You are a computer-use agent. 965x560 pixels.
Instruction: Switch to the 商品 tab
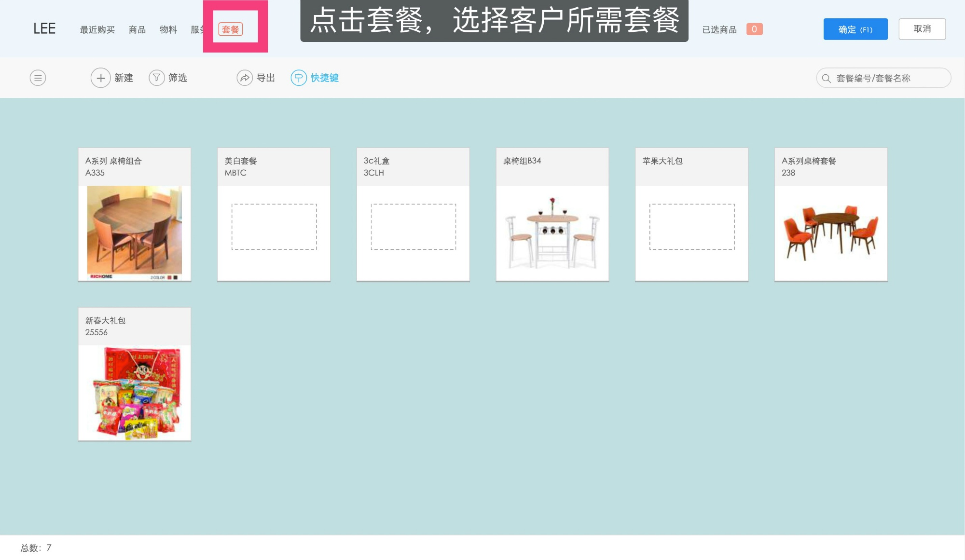(137, 29)
